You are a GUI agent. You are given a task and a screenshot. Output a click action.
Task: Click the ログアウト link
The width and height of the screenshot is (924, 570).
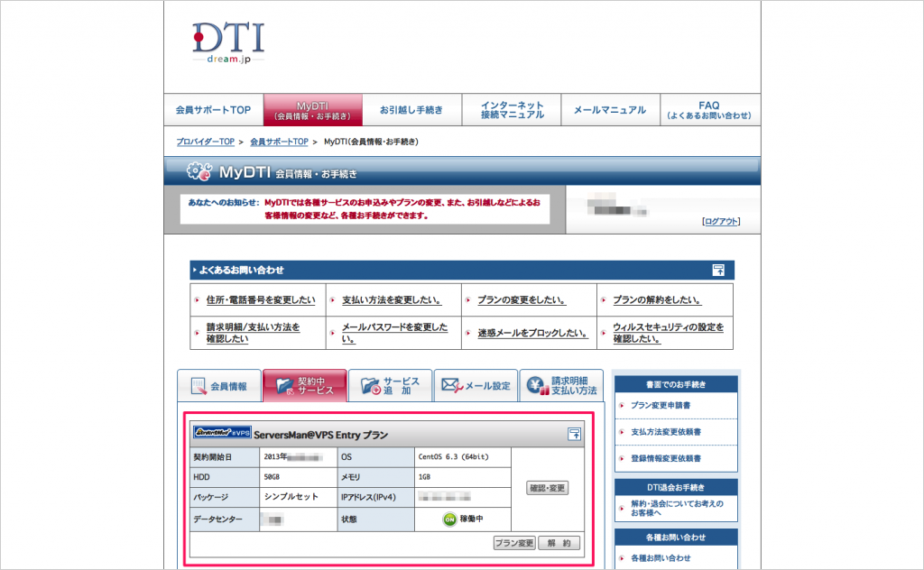[x=721, y=221]
